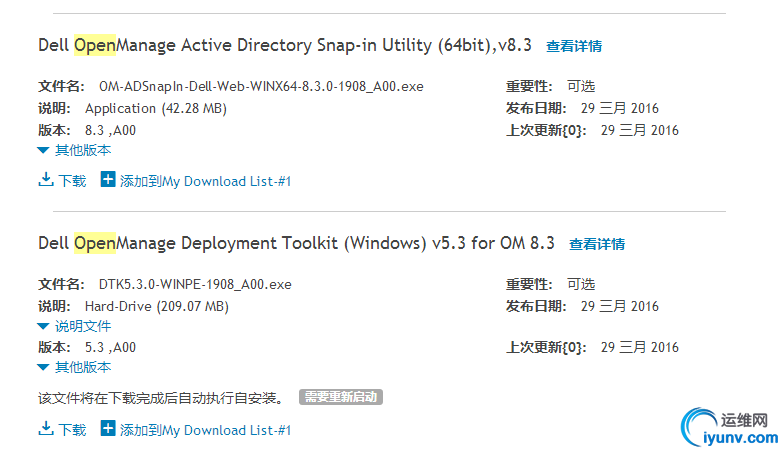Add Deployment Toolkit to My Download List-#1
This screenshot has width=784, height=454.
click(205, 430)
